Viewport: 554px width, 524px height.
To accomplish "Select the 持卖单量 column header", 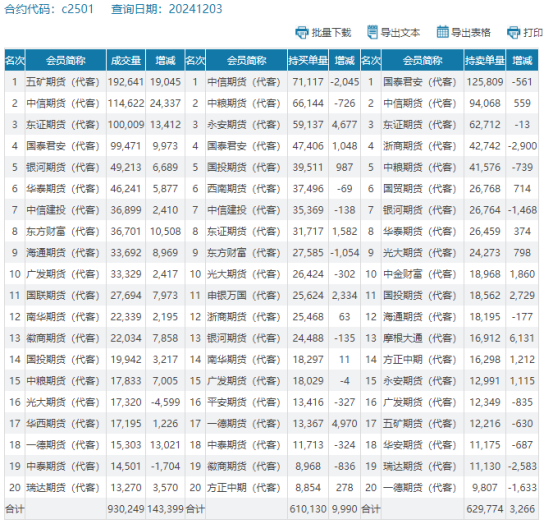I will pyautogui.click(x=484, y=60).
